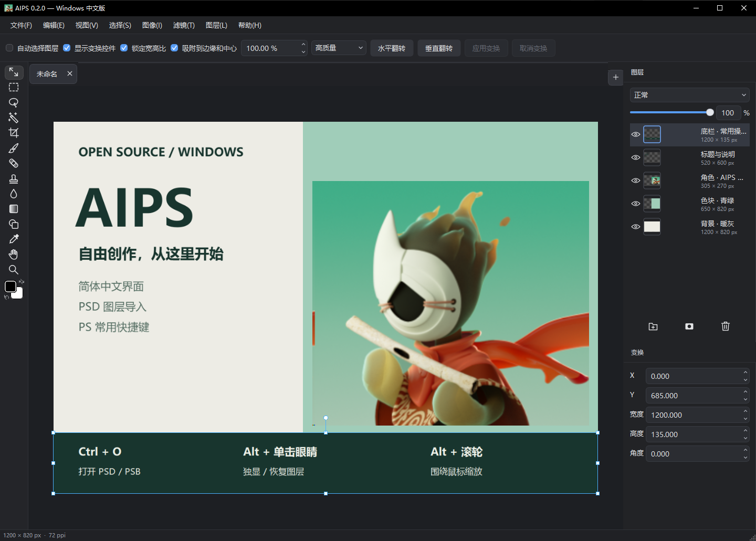Disable the 吸附到边缘和中心 checkbox
This screenshot has width=756, height=541.
174,48
